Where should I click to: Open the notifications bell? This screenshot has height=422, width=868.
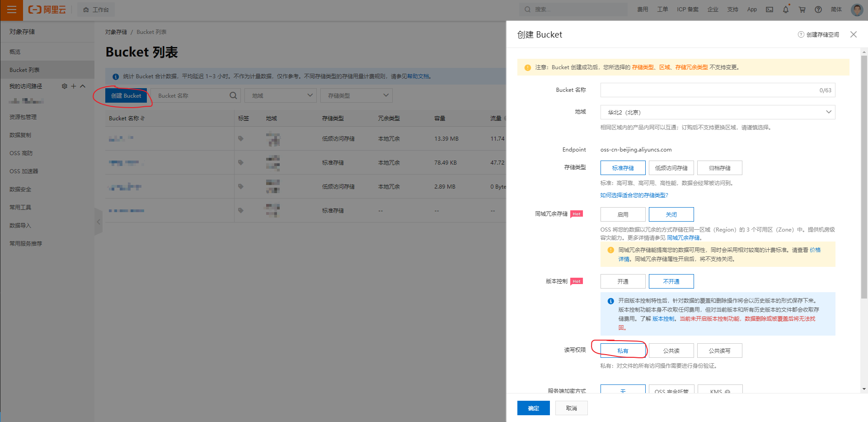[x=786, y=9]
